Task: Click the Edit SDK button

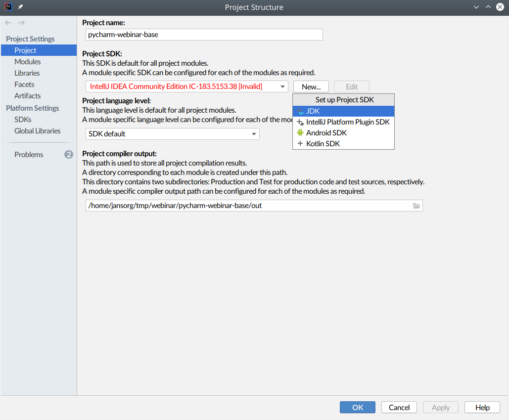Action: tap(352, 86)
